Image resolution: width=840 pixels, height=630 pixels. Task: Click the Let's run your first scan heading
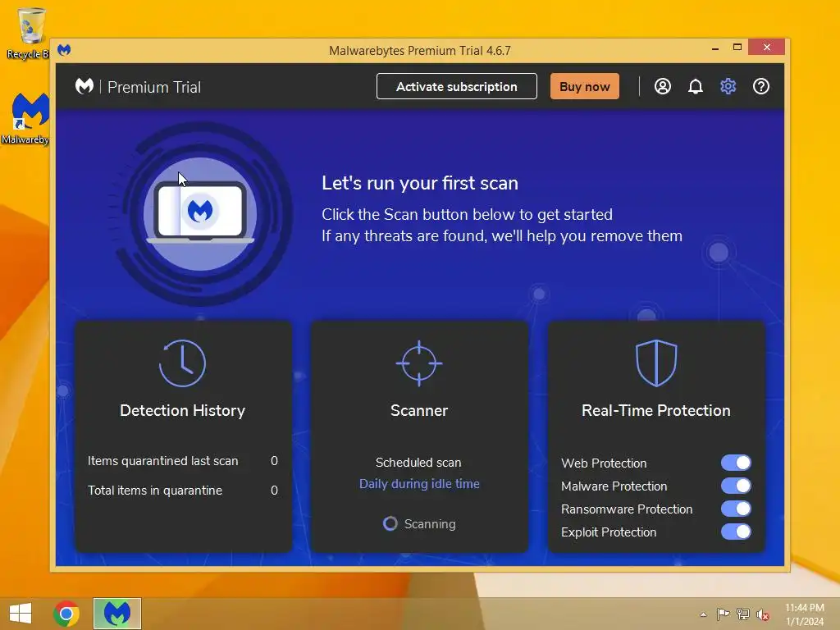coord(420,183)
